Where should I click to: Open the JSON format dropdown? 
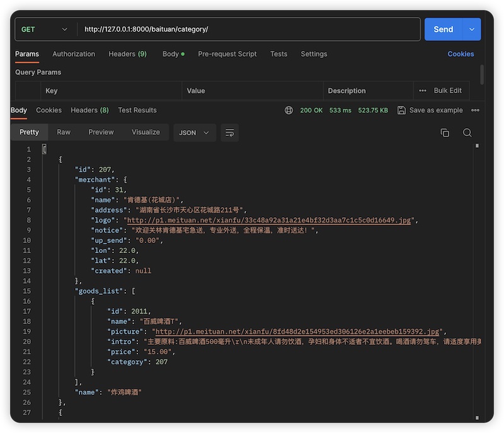pyautogui.click(x=195, y=133)
